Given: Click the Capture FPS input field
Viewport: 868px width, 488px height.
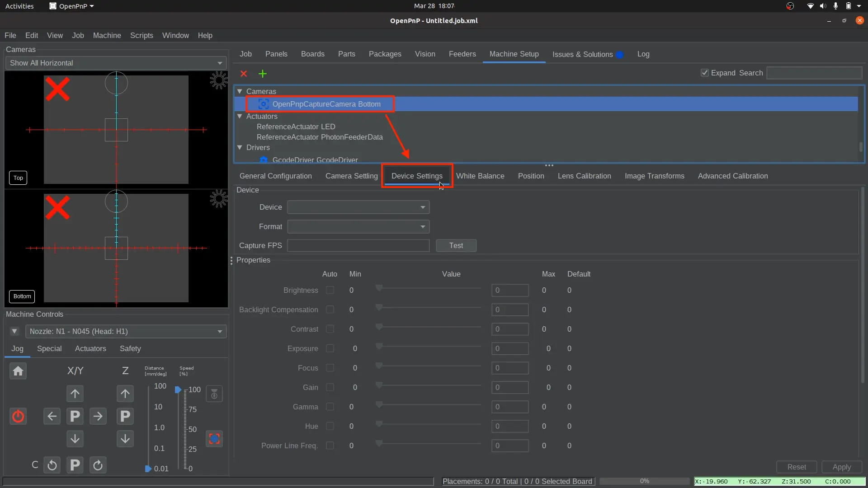Looking at the screenshot, I should click(358, 245).
